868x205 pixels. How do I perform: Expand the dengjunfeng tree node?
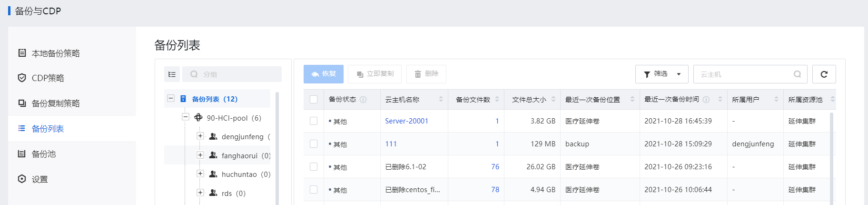pos(200,136)
